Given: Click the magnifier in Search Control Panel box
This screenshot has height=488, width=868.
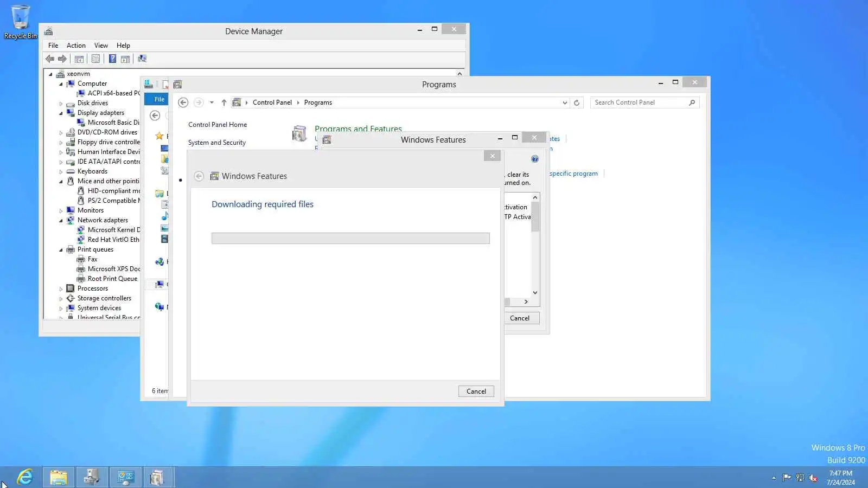Looking at the screenshot, I should point(692,102).
